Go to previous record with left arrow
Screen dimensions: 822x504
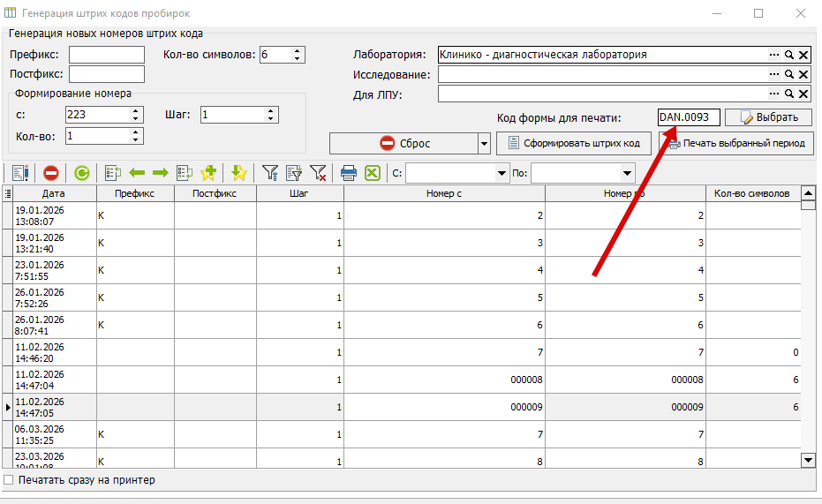[x=137, y=173]
